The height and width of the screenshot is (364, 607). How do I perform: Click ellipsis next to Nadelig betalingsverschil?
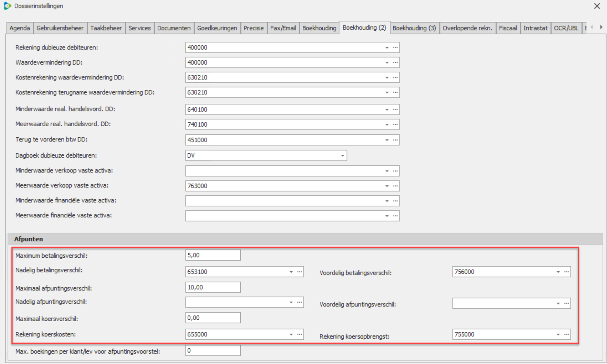click(299, 272)
